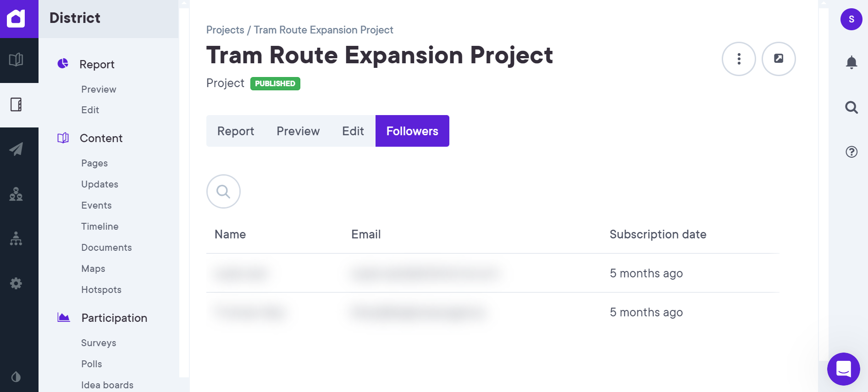Viewport: 868px width, 392px height.
Task: Switch to the Preview tab
Action: point(298,131)
